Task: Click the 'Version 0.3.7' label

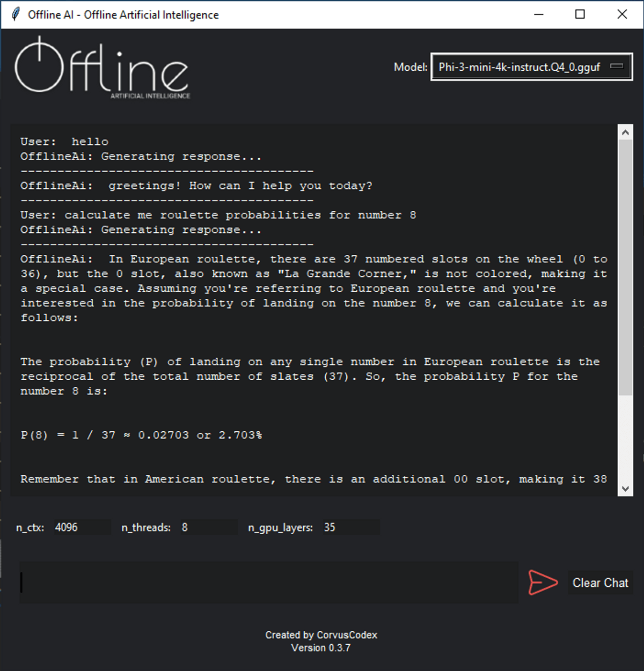Action: pyautogui.click(x=321, y=648)
